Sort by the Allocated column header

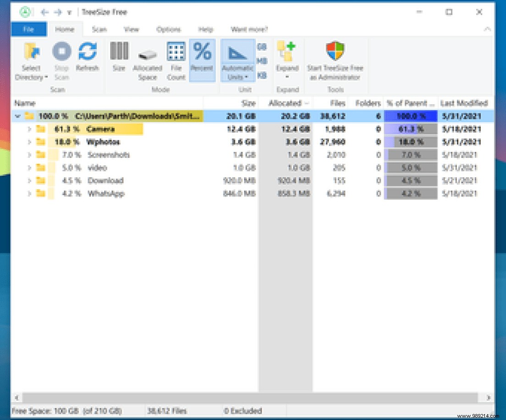tap(285, 103)
